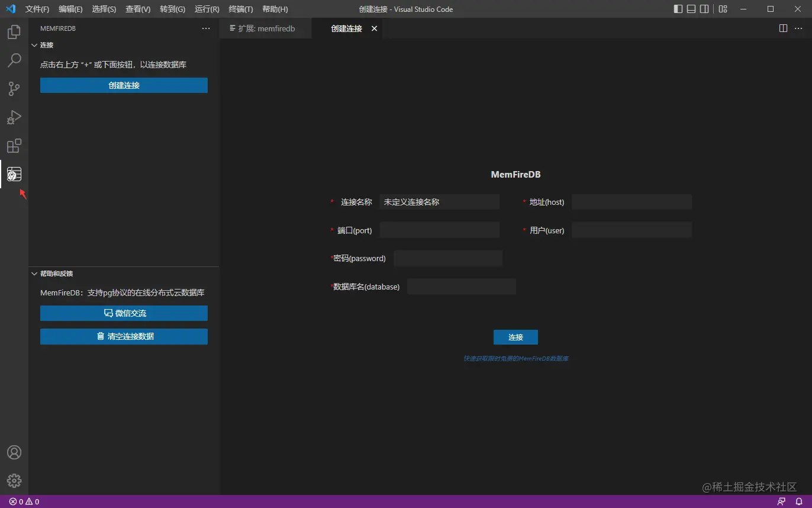Viewport: 812px width, 508px height.
Task: Select the MemFireDB database icon
Action: pyautogui.click(x=14, y=174)
